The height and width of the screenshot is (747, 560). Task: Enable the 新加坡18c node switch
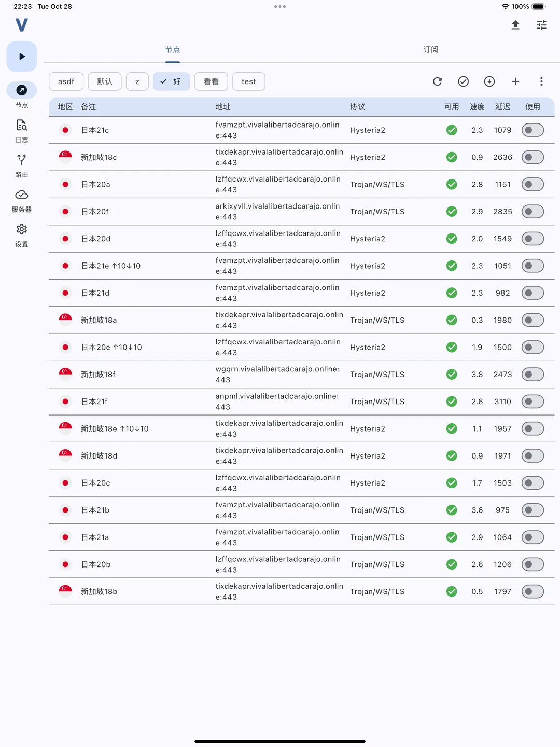533,157
